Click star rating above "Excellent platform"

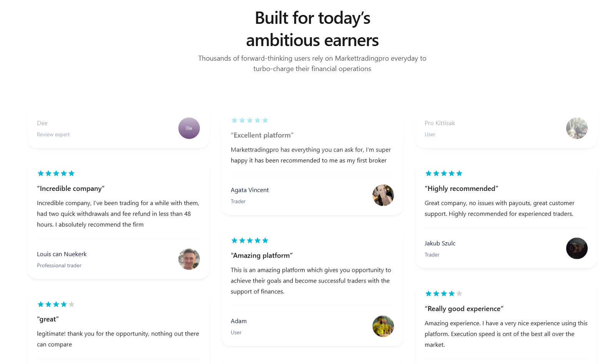pos(250,121)
